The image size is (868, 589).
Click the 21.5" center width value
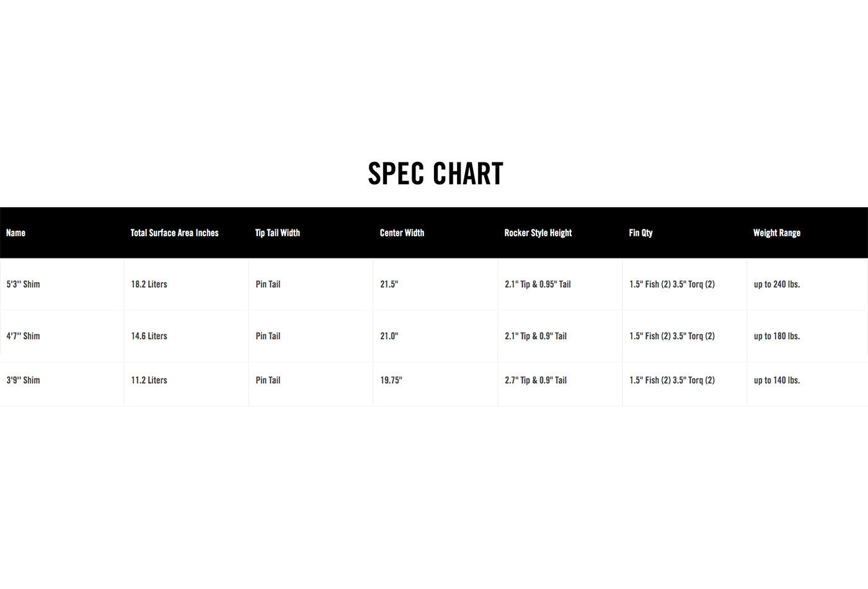tap(389, 285)
